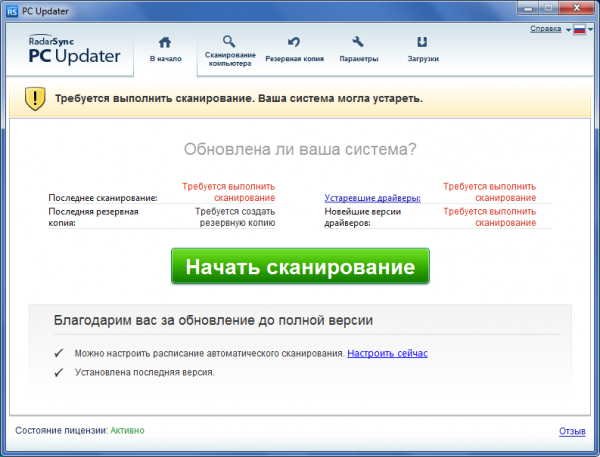Close the PC Updater window
The height and width of the screenshot is (457, 600).
(577, 8)
